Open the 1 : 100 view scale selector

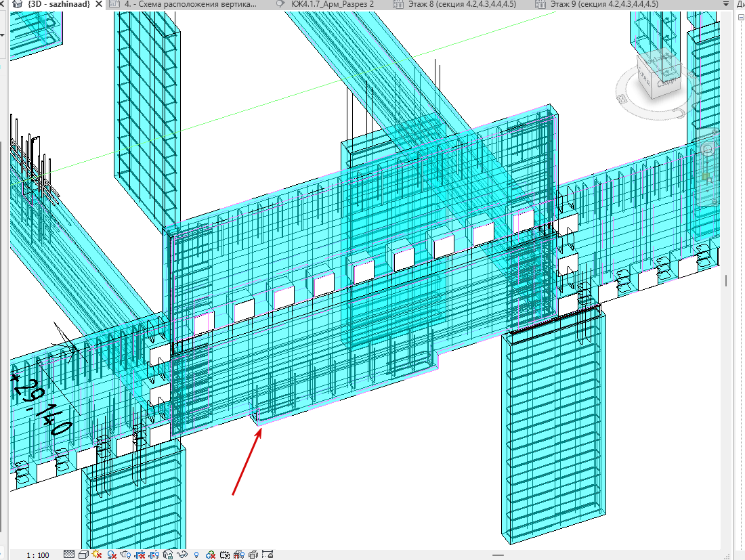(x=38, y=555)
